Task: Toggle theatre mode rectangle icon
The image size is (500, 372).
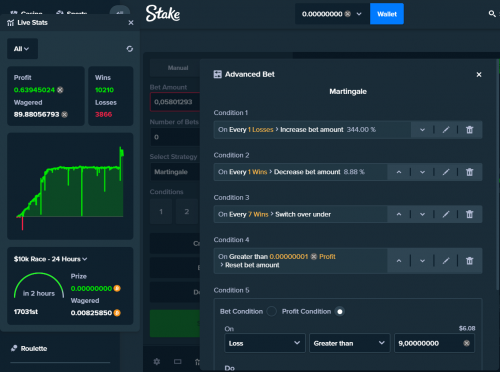Action: tap(178, 362)
